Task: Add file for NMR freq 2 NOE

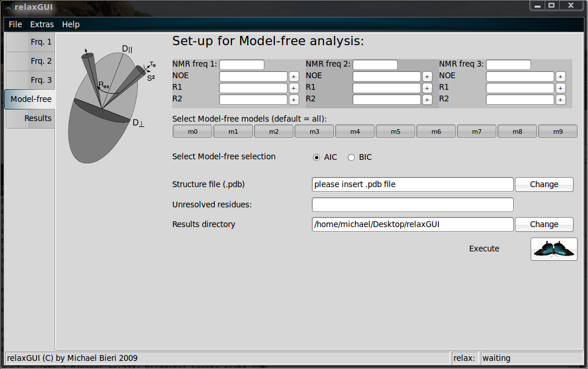Action: 427,76
